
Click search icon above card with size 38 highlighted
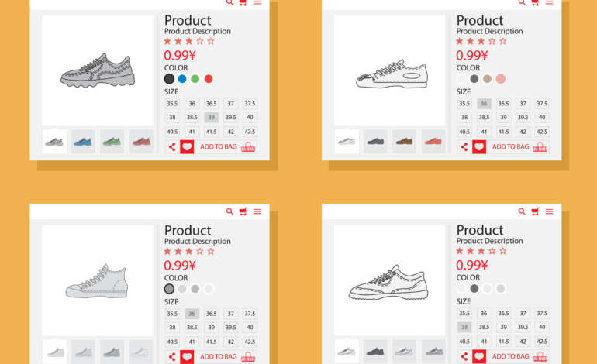point(522,211)
